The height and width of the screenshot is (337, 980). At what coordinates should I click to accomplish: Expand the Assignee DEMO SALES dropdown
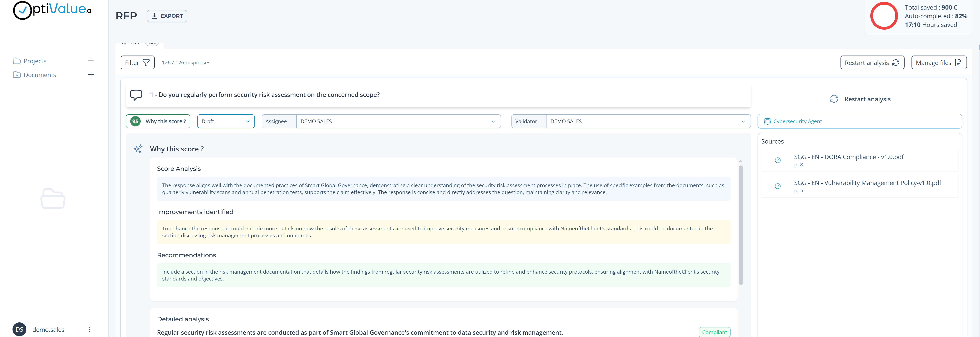(x=494, y=121)
